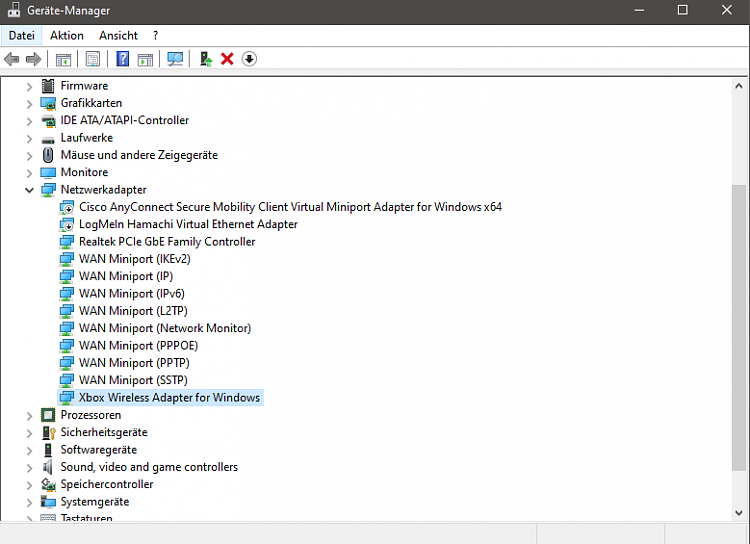Expand the Softwaregeräte node

tap(30, 451)
